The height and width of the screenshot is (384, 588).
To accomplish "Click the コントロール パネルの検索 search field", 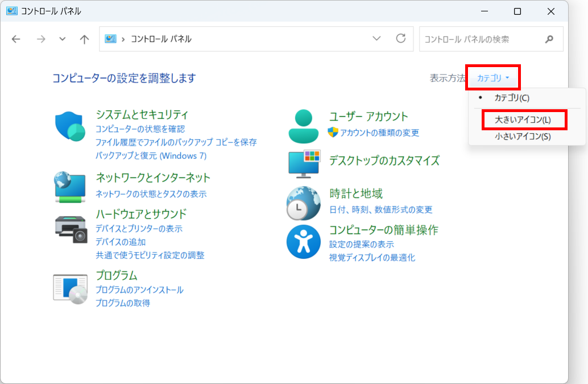I will coord(483,39).
